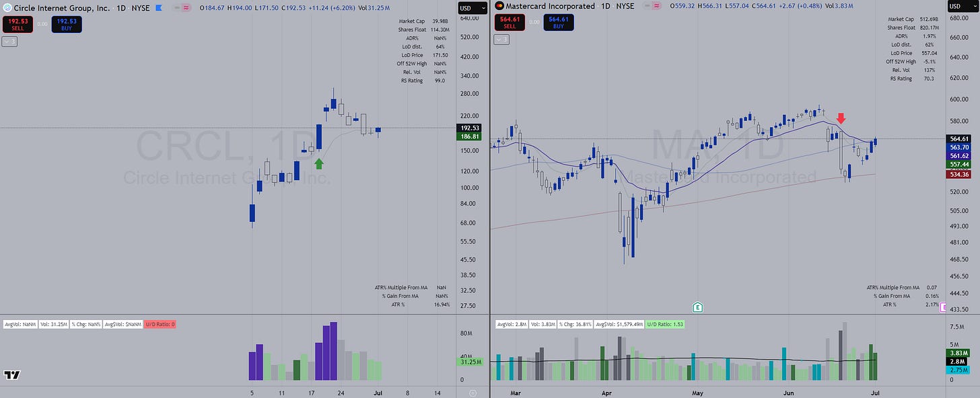
Task: Click the 'RS Rating 70.3' row on the Mastercard chart
Action: pos(912,79)
